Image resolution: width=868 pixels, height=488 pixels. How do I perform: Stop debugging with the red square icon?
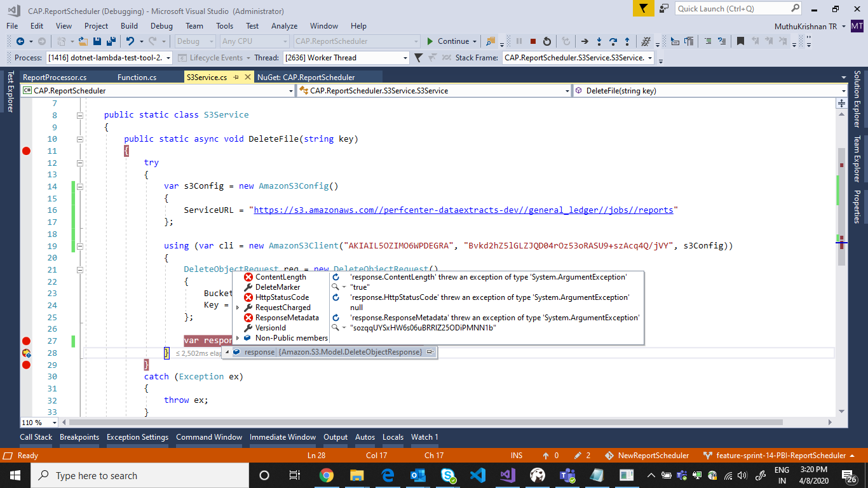534,42
